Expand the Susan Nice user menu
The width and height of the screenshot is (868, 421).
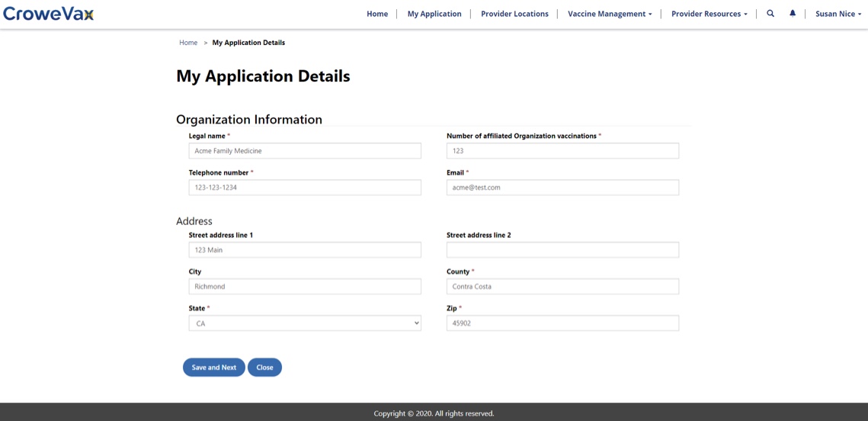838,14
